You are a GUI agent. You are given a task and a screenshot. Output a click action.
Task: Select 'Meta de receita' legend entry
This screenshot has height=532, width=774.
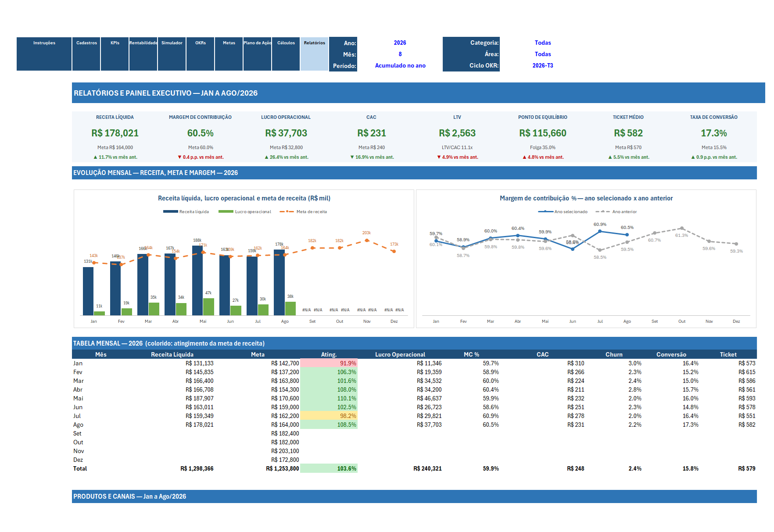pyautogui.click(x=304, y=212)
